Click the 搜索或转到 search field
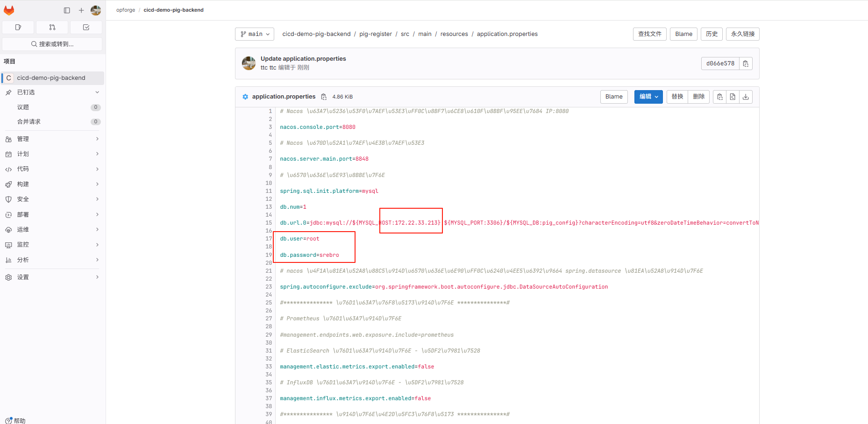 click(x=52, y=44)
